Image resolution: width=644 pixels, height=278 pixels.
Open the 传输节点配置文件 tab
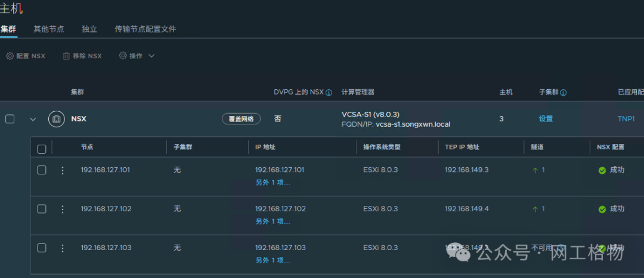click(x=145, y=29)
